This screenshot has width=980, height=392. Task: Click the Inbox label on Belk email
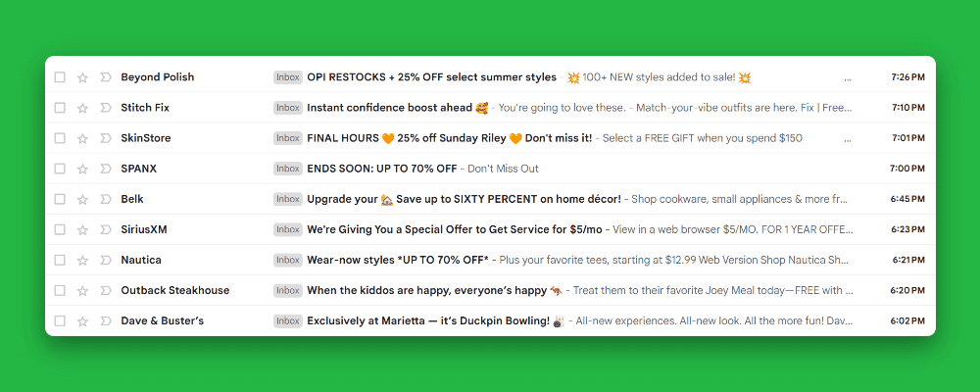[288, 199]
